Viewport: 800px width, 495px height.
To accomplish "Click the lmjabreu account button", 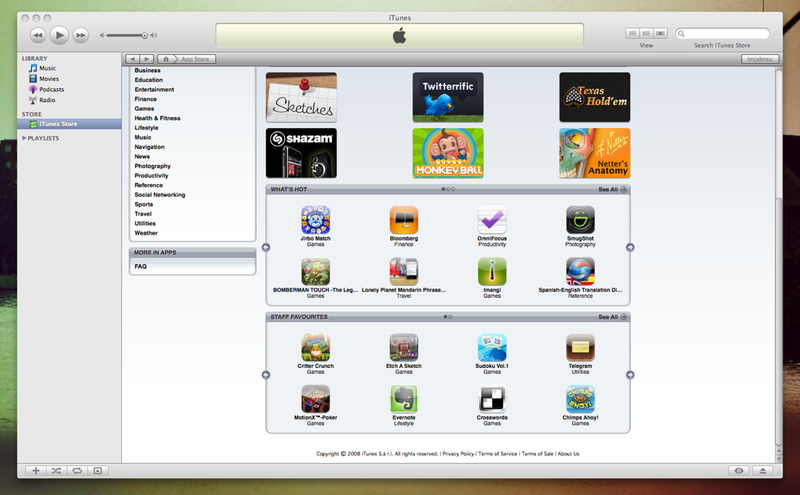I will click(760, 59).
